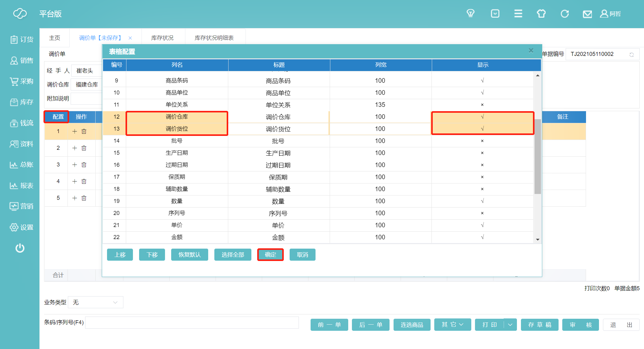Open the 其它 dropdown button
Viewport: 644px width, 349px height.
[x=452, y=325]
